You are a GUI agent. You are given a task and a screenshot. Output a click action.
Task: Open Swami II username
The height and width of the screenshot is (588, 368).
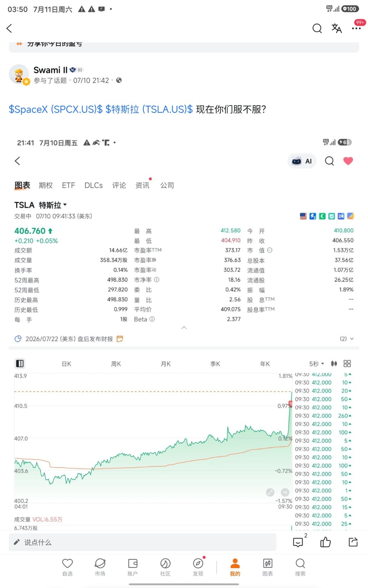(50, 70)
